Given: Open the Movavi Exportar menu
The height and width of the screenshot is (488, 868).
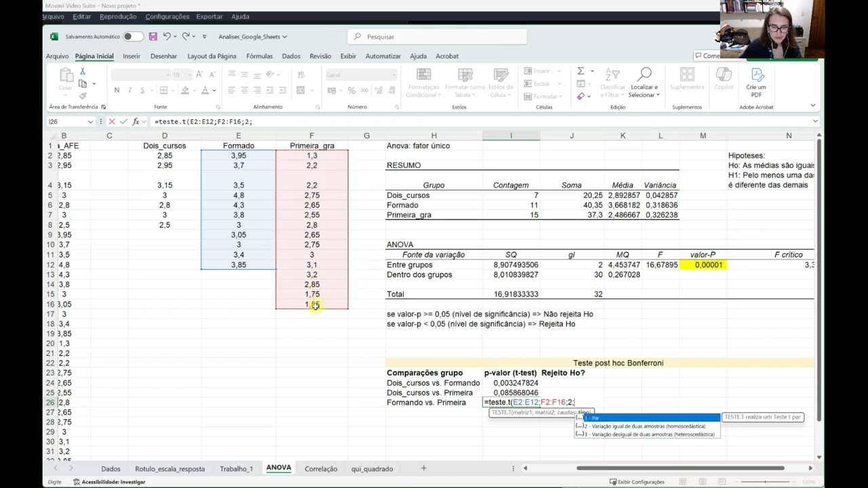Looking at the screenshot, I should pos(209,16).
